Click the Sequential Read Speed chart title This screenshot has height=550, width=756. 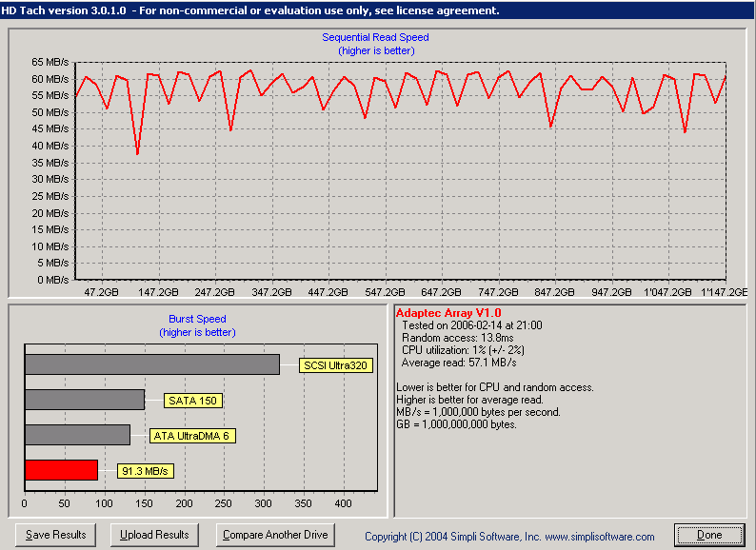coord(376,38)
